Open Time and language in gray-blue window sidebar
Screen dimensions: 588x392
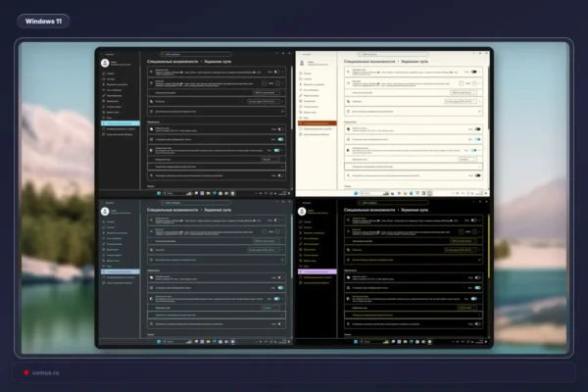(112, 261)
